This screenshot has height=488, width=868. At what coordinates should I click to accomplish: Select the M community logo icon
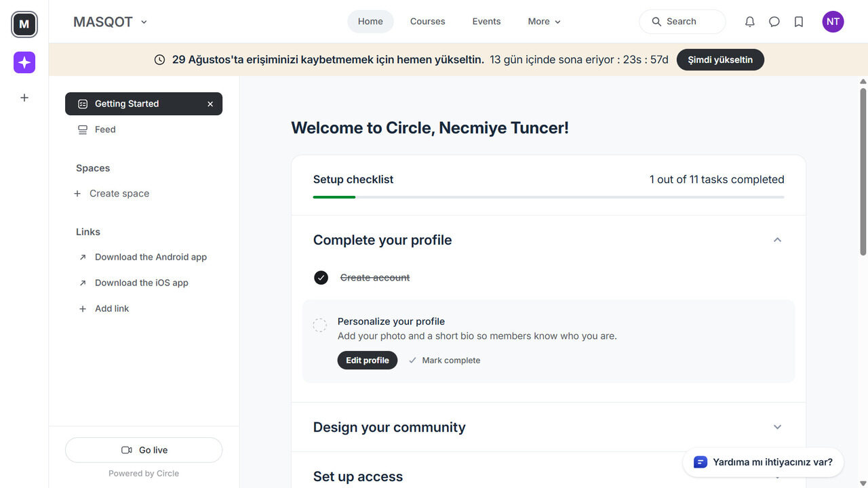click(24, 24)
